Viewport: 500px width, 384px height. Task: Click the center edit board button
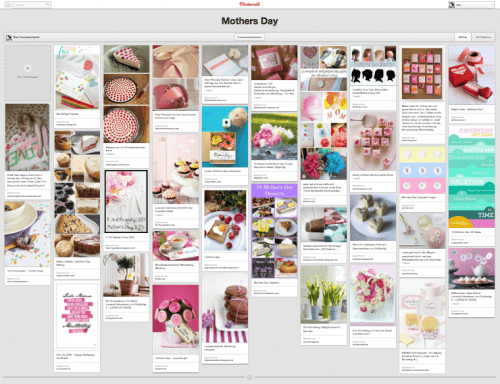coord(249,37)
